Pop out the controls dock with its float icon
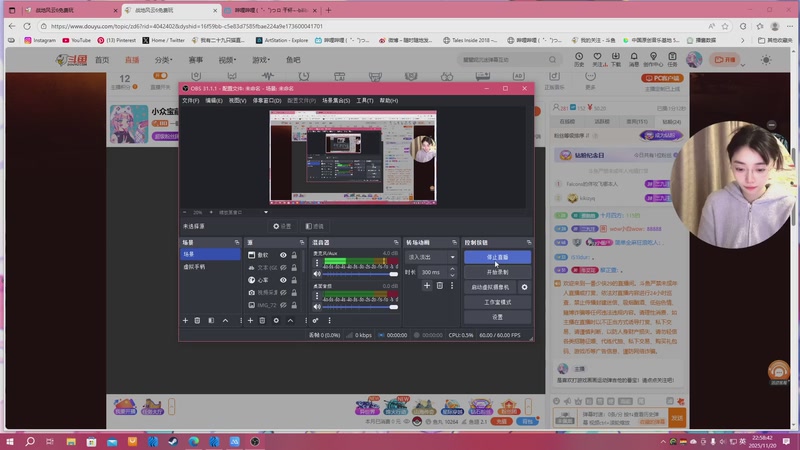 pyautogui.click(x=529, y=242)
